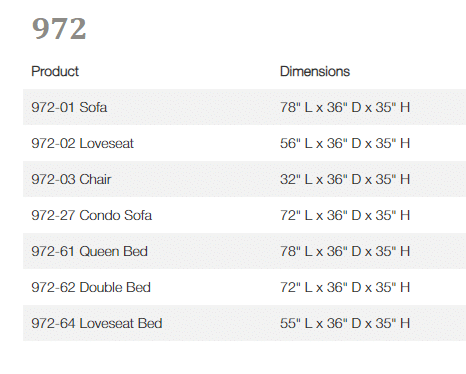Click the Dimensions column header
Image resolution: width=466 pixels, height=374 pixels.
coord(315,71)
